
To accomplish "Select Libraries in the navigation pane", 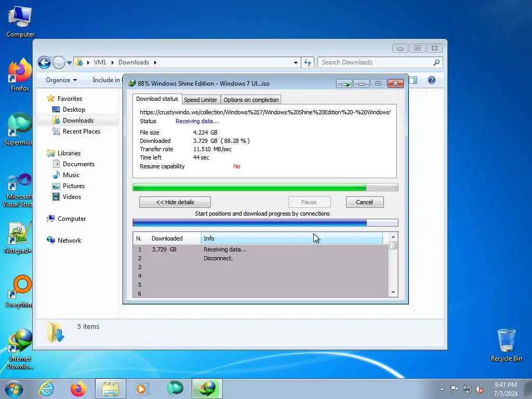I will click(x=69, y=153).
